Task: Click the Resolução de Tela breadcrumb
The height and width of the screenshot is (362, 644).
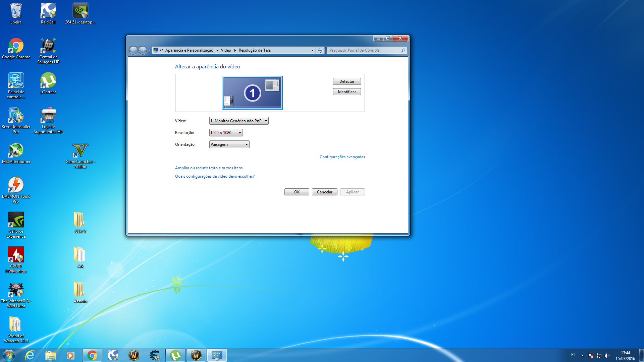Action: pos(255,50)
